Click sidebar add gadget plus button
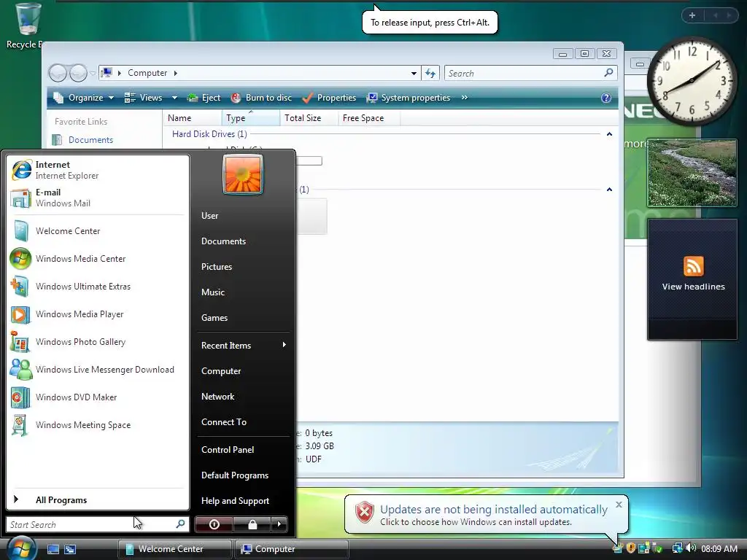Screen dimensions: 747x560 pyautogui.click(x=692, y=15)
